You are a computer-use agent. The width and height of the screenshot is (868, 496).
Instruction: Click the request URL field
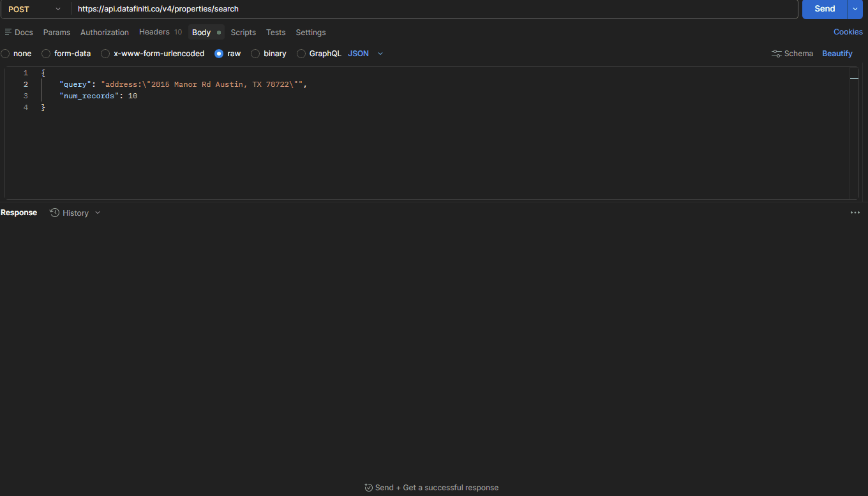(x=434, y=9)
